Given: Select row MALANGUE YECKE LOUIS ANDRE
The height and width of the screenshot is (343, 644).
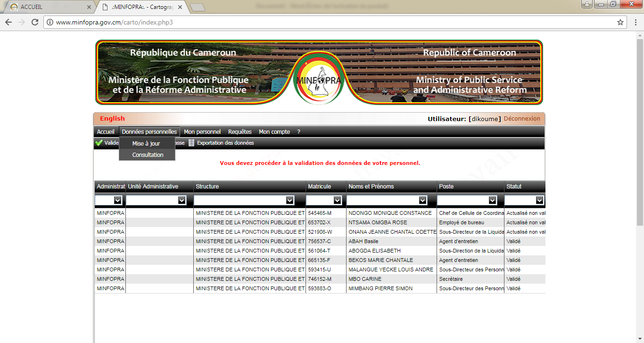Looking at the screenshot, I should click(320, 269).
